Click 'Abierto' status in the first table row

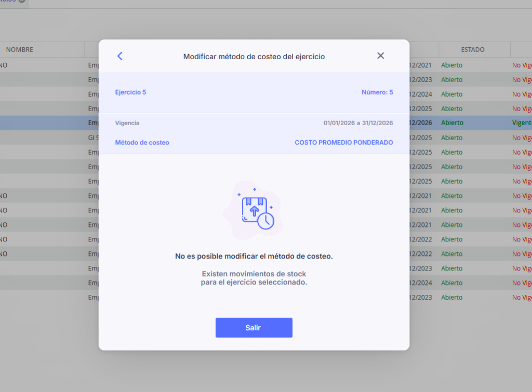click(x=451, y=65)
